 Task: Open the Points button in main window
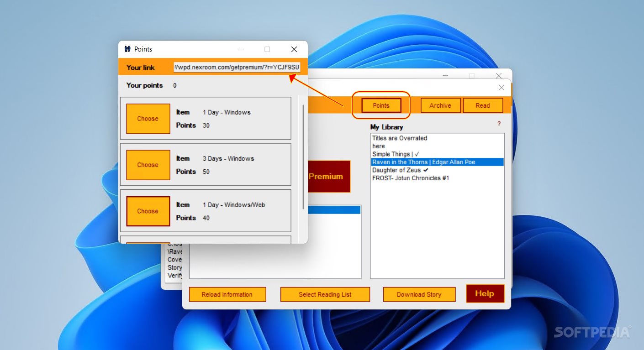(381, 105)
